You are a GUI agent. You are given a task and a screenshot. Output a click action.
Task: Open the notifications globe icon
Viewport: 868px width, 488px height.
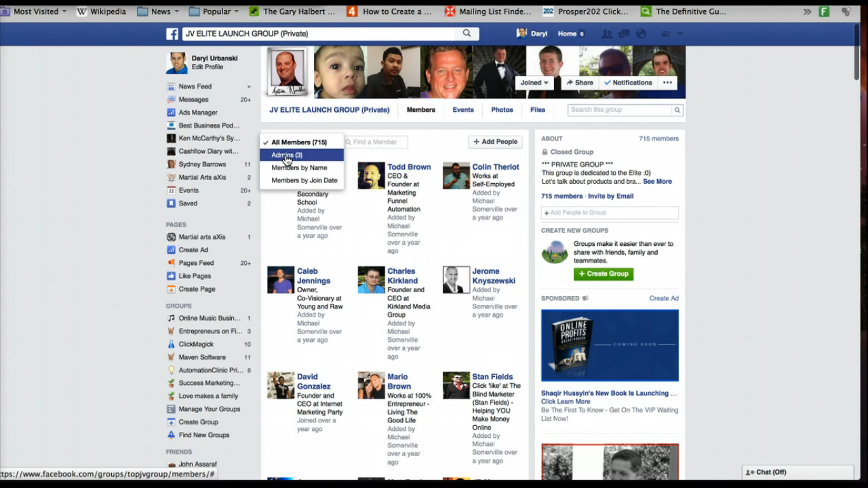[641, 34]
